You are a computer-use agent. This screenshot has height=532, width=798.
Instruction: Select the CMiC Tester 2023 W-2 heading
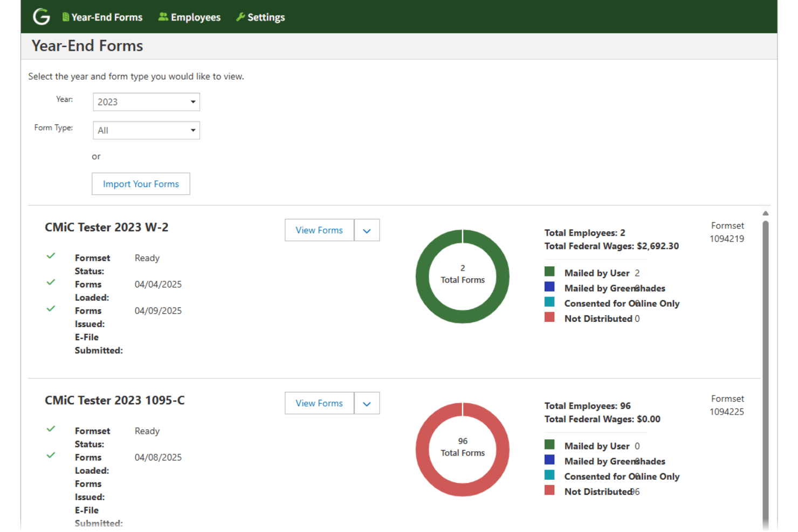pyautogui.click(x=107, y=227)
